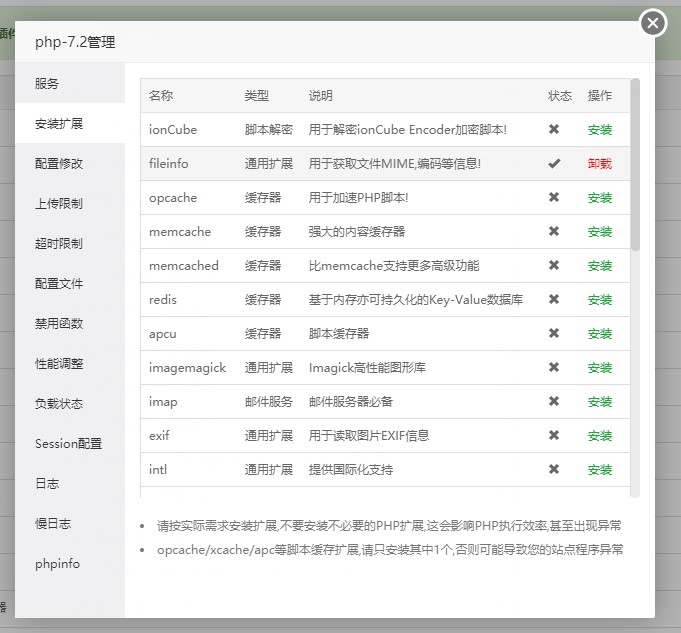Click the apcu status X icon

554,334
